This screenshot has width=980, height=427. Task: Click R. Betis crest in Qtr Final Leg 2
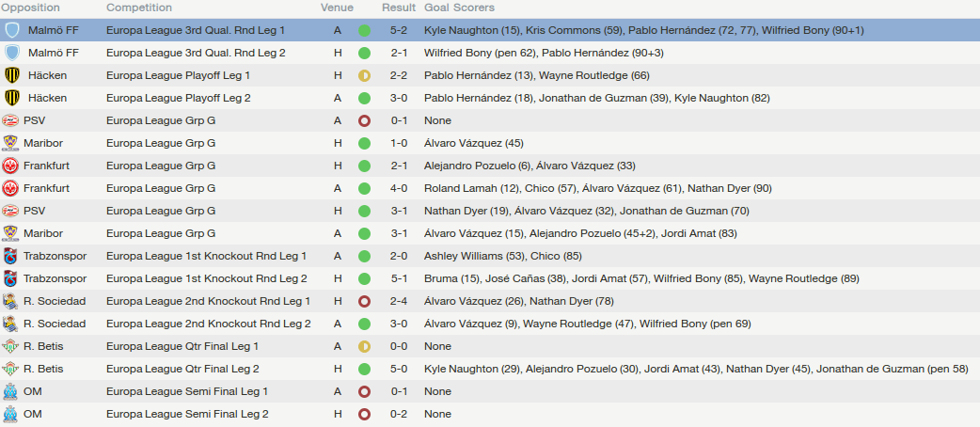[10, 369]
